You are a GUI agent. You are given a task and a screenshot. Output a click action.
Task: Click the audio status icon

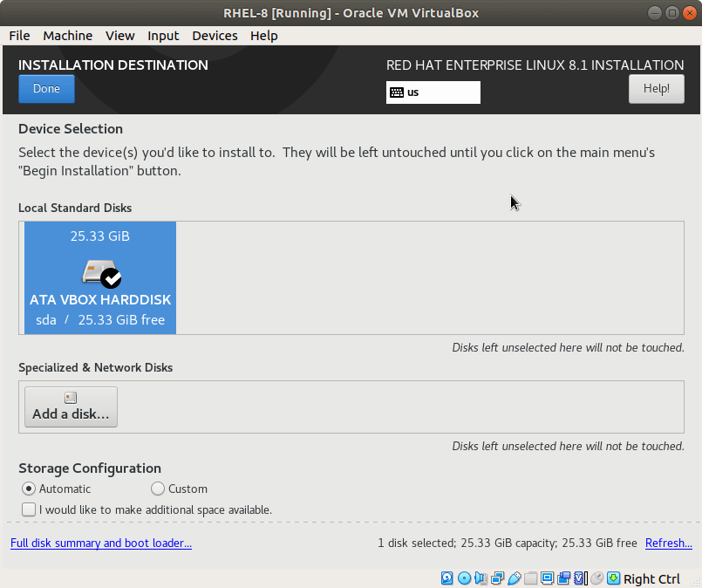[x=480, y=578]
